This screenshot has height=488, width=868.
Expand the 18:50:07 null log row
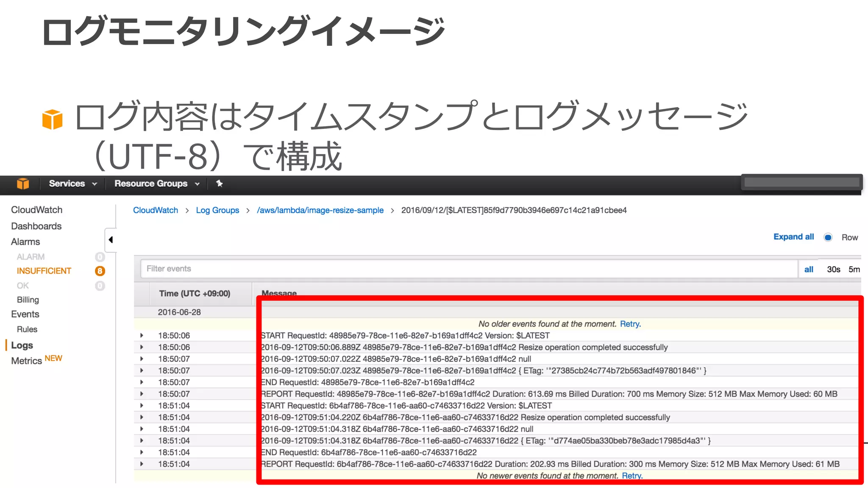pyautogui.click(x=142, y=359)
